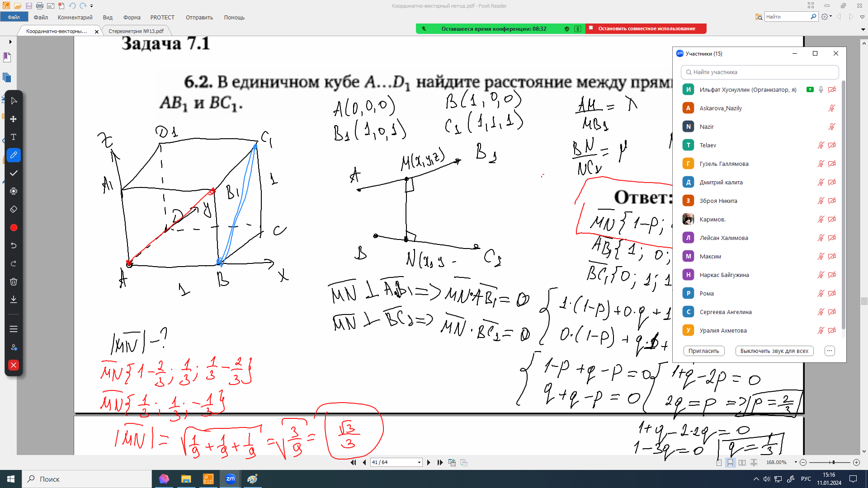Activate the spotlight tool

(x=14, y=191)
